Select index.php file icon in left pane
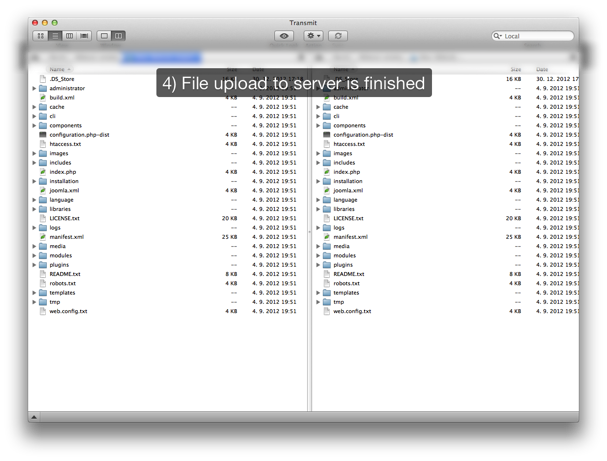The image size is (607, 461). click(43, 172)
